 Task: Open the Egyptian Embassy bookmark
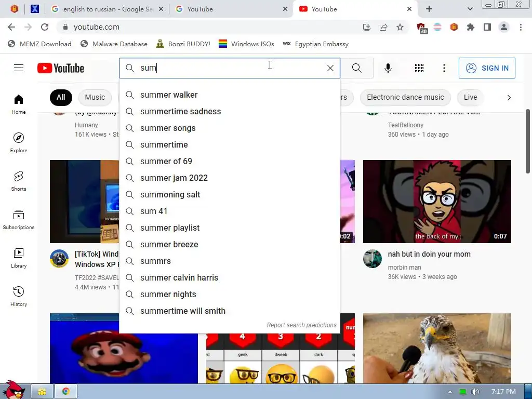315,44
